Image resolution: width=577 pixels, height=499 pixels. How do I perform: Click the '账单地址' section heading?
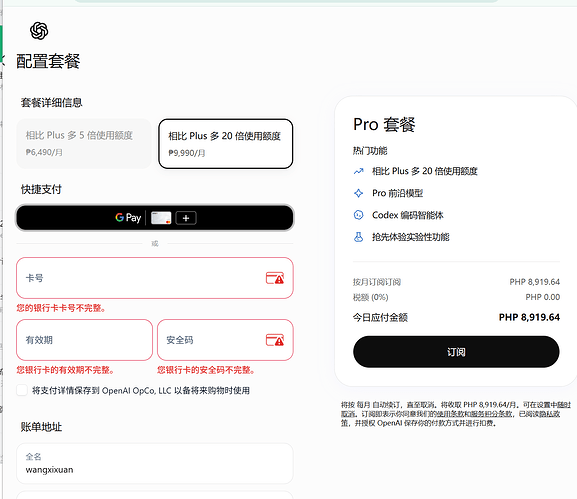pyautogui.click(x=41, y=427)
